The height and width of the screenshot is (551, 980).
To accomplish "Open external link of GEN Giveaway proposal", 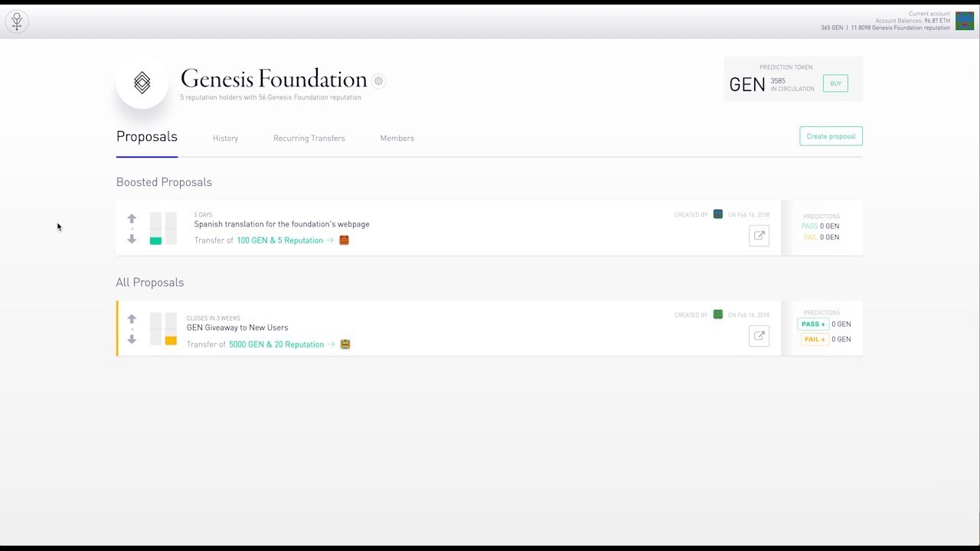I will coord(759,336).
